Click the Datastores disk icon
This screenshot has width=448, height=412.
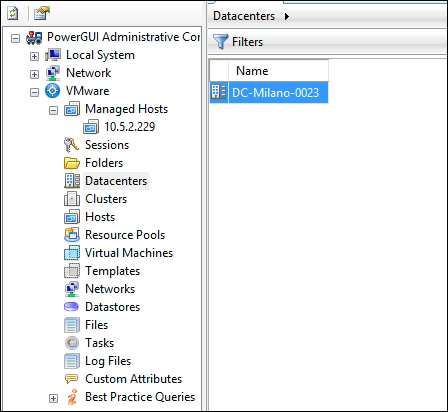71,307
